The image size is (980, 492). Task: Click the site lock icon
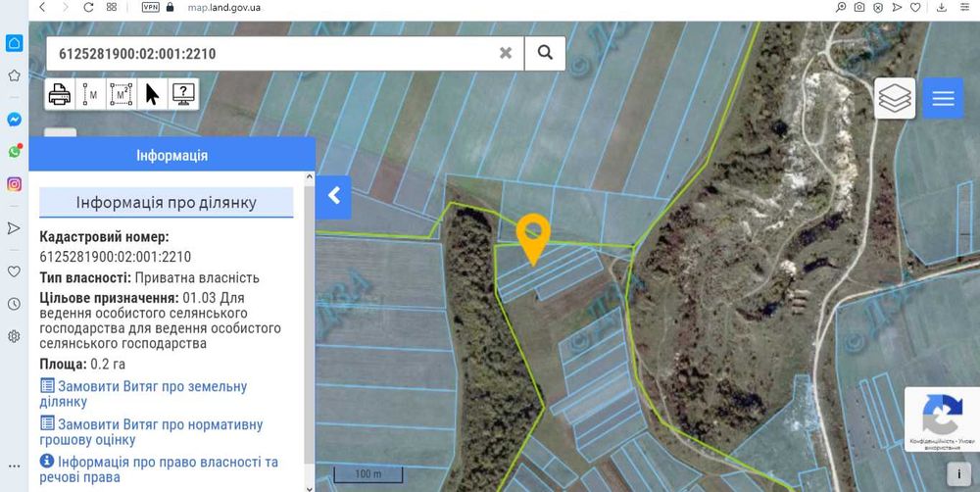[170, 8]
